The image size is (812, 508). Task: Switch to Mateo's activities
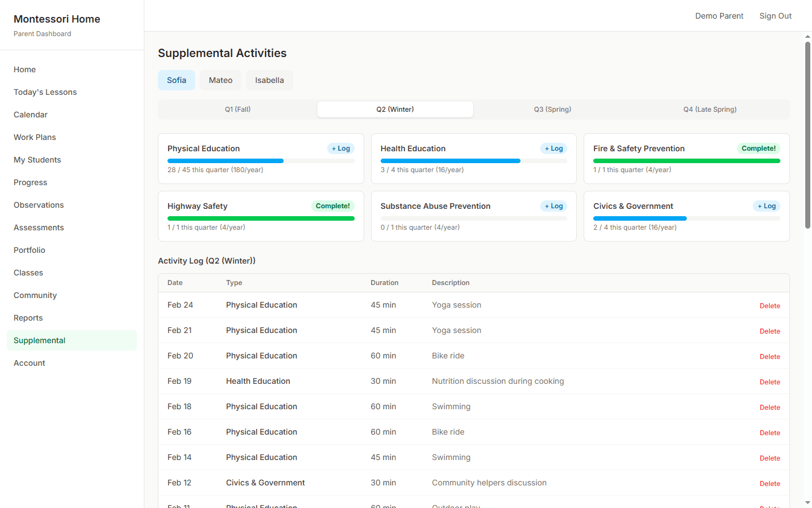point(220,80)
